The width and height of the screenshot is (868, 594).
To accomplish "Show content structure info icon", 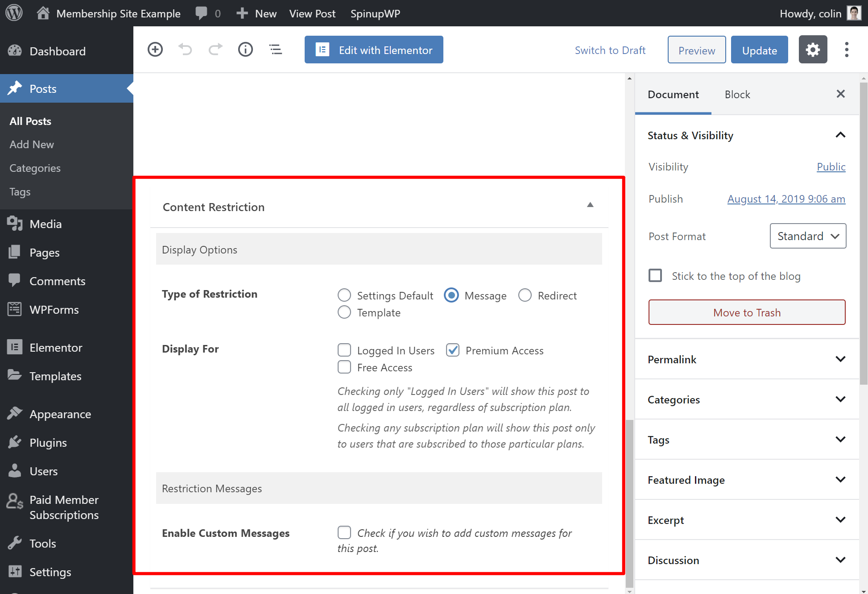I will click(x=245, y=50).
